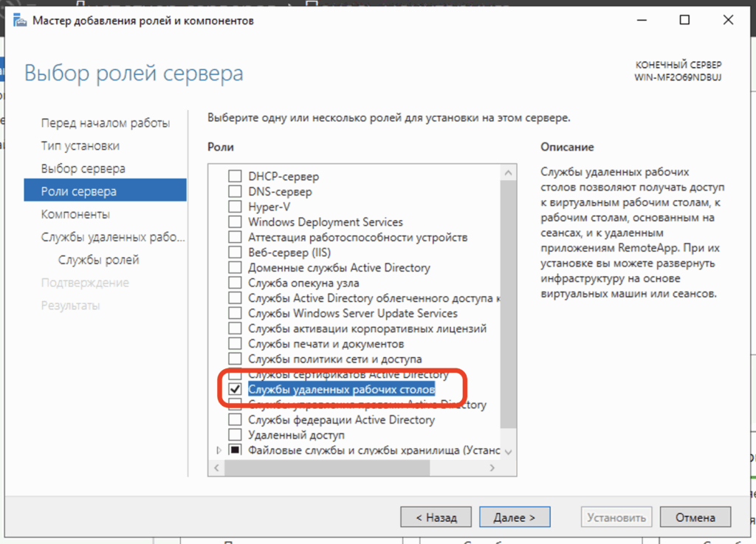756x544 pixels.
Task: Click the Отмена button
Action: (695, 517)
